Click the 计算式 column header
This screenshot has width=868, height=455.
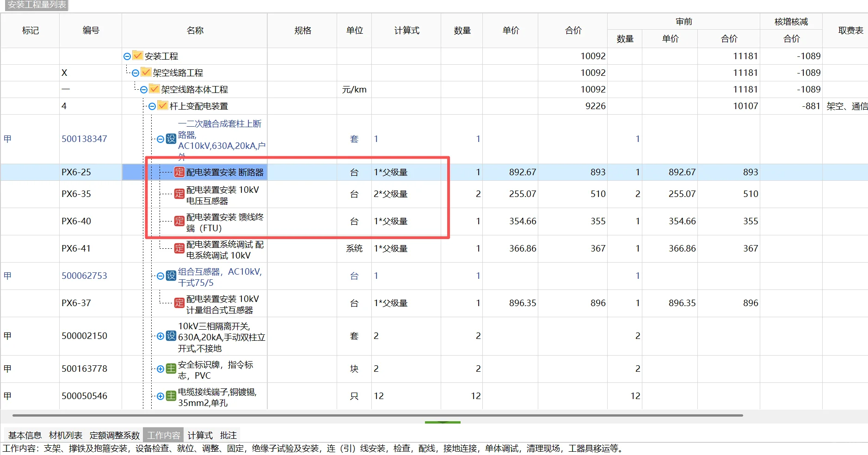pyautogui.click(x=407, y=31)
